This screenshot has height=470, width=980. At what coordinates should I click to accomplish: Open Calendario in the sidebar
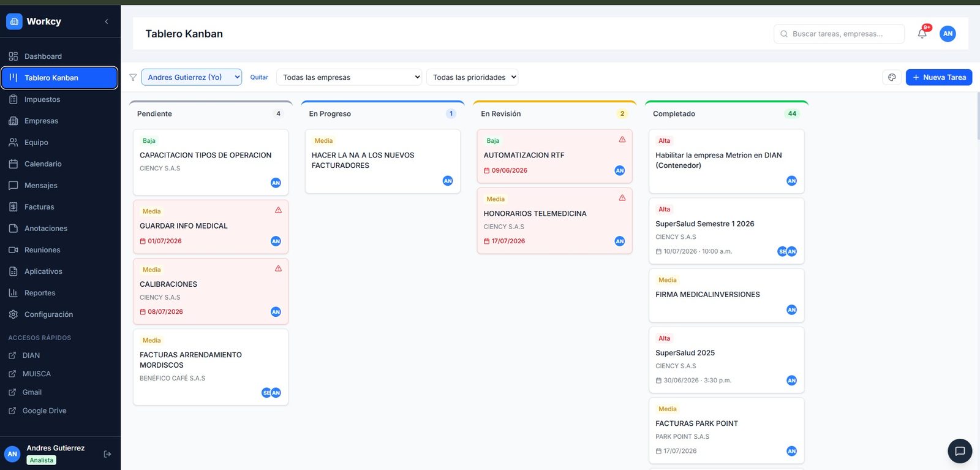pos(59,164)
